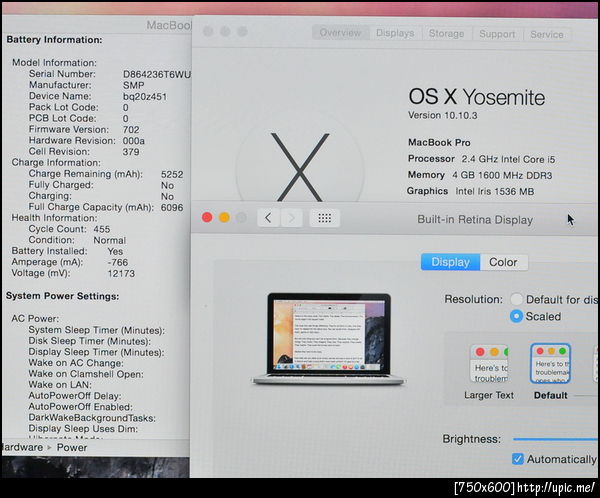Select the Default scaling thumbnail
Screen dimensions: 600x498
(x=551, y=363)
